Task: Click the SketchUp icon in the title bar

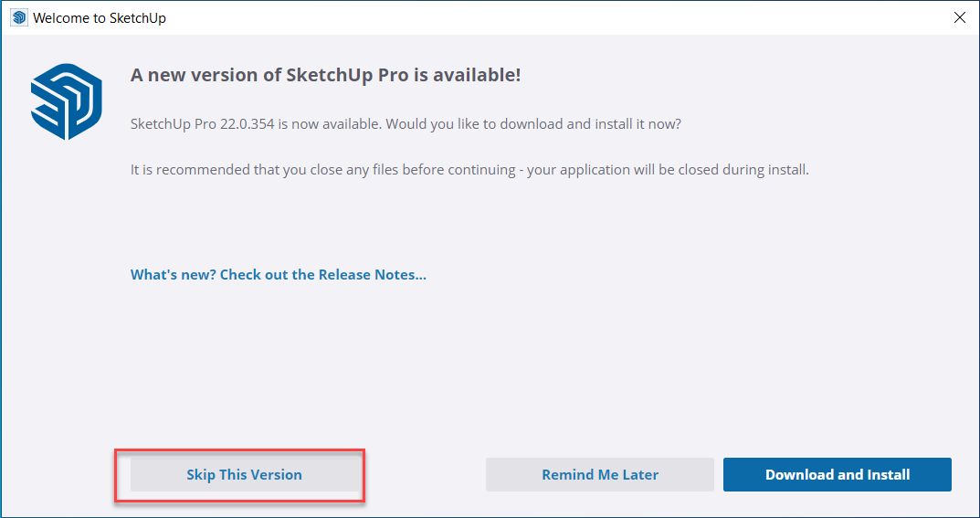Action: click(x=19, y=17)
